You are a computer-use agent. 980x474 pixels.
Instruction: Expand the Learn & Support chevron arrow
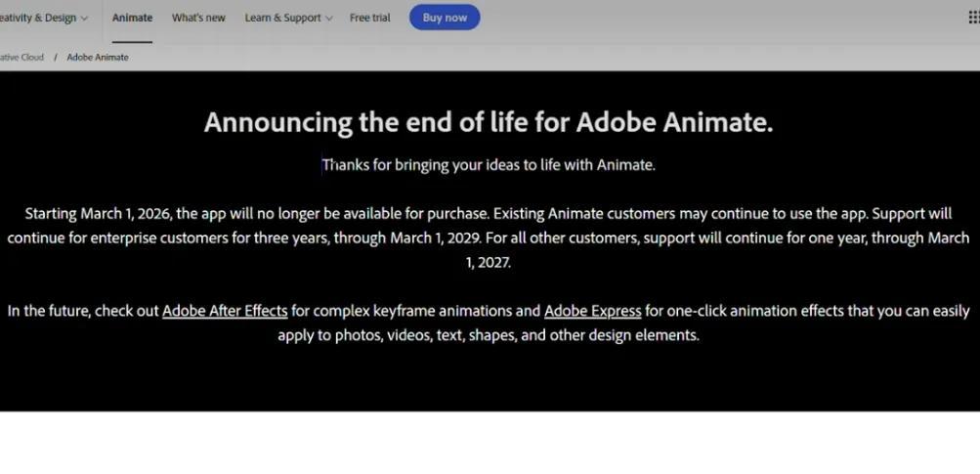tap(328, 19)
